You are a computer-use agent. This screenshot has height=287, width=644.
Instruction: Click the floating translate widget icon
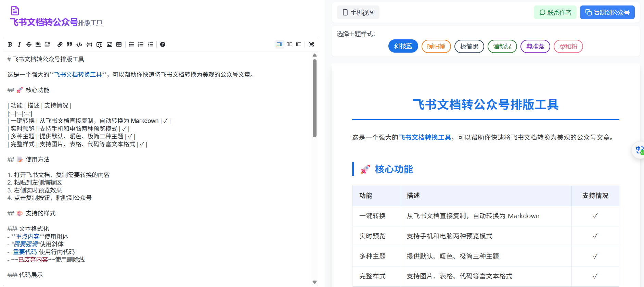[639, 150]
